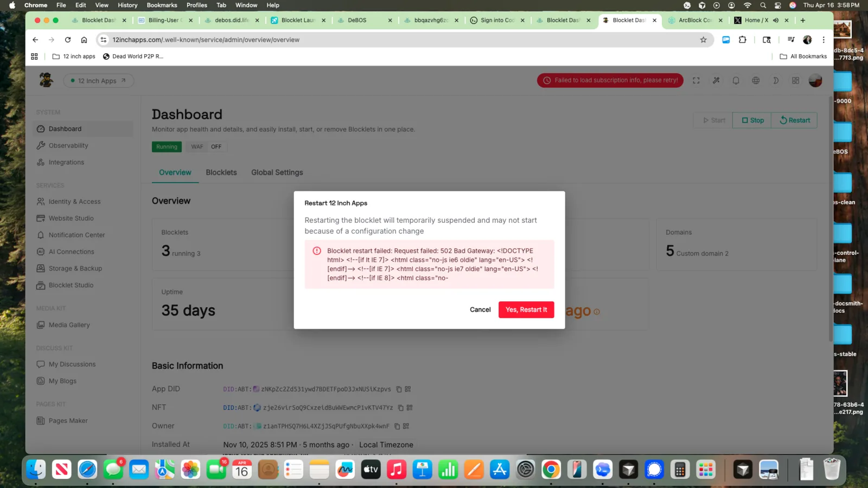Open the language globe selector
This screenshot has width=868, height=488.
tap(756, 80)
